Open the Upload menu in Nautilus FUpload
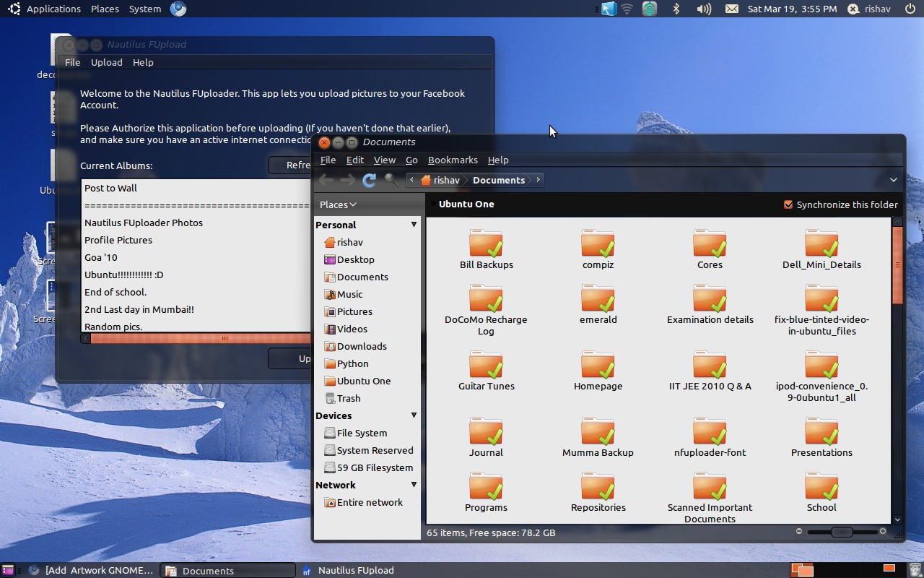This screenshot has height=578, width=924. [106, 62]
